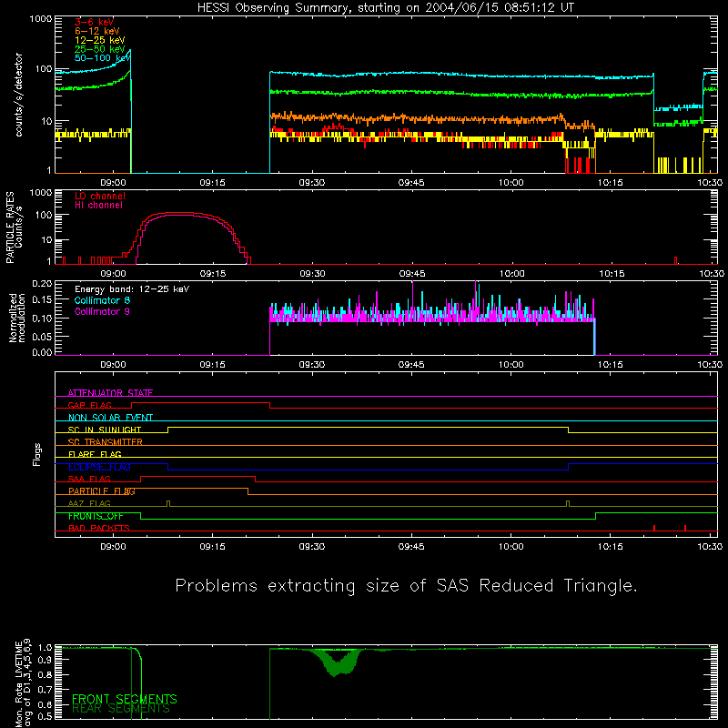Viewport: 728px width, 728px height.
Task: Click the Normalized modulation axis label
Action: [17, 318]
